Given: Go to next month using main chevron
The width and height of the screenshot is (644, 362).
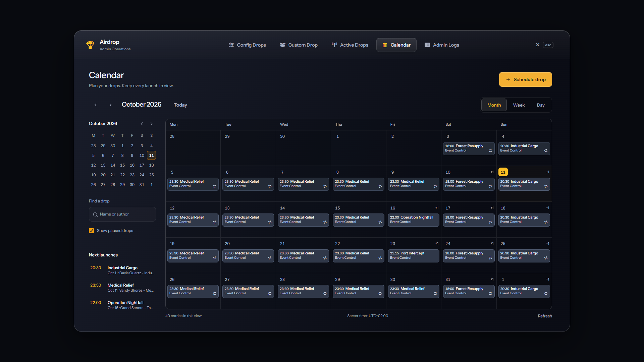Looking at the screenshot, I should (110, 105).
